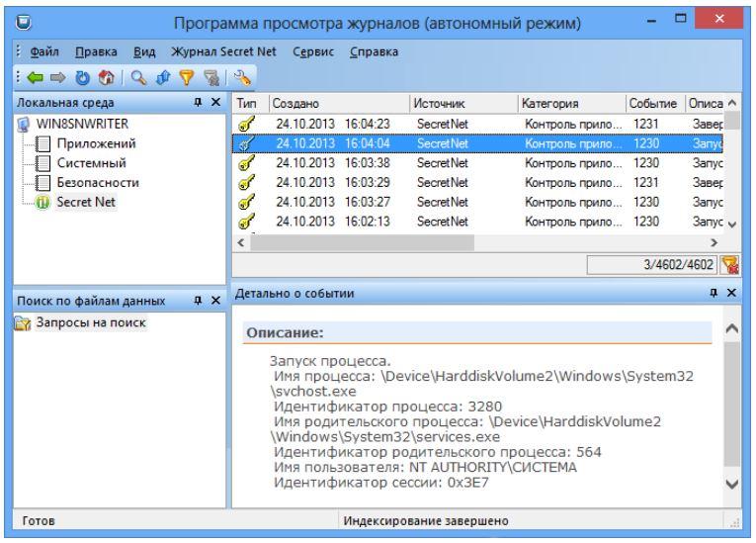Click the toolbar drag grip handle
The image size is (756, 543).
[19, 77]
